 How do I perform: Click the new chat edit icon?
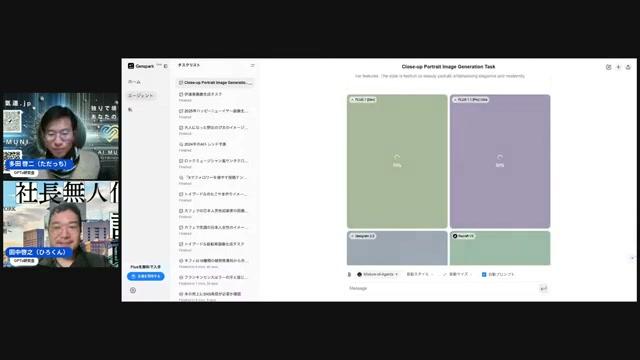click(608, 67)
